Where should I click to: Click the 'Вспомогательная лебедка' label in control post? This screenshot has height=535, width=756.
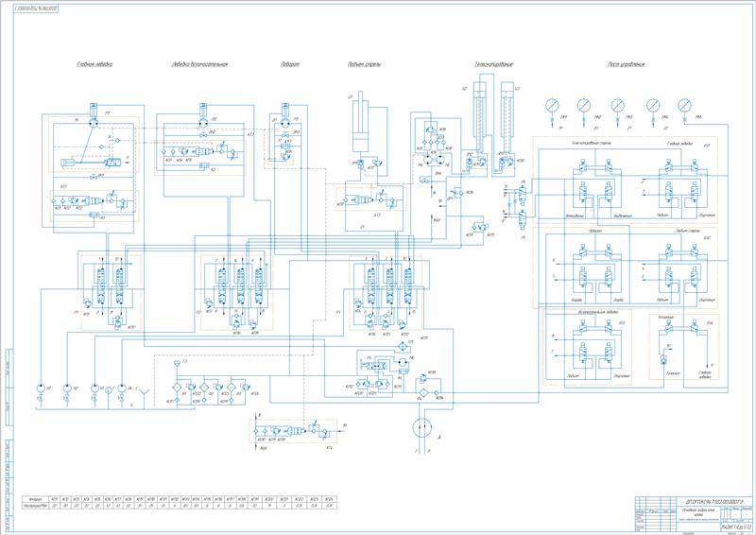598,313
